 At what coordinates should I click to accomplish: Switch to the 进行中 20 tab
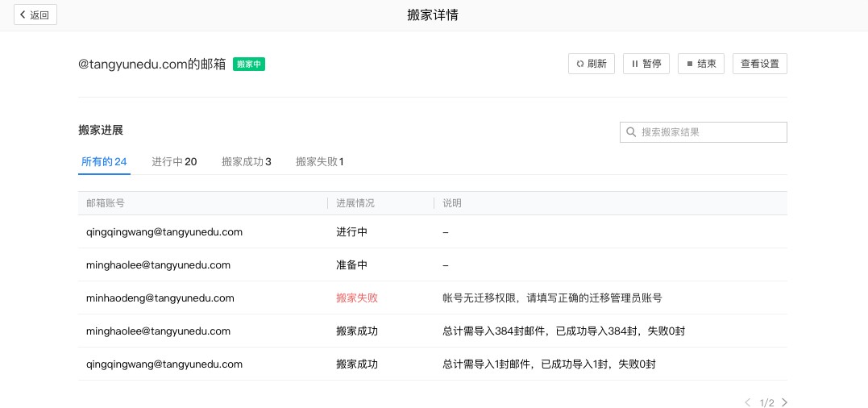click(174, 161)
